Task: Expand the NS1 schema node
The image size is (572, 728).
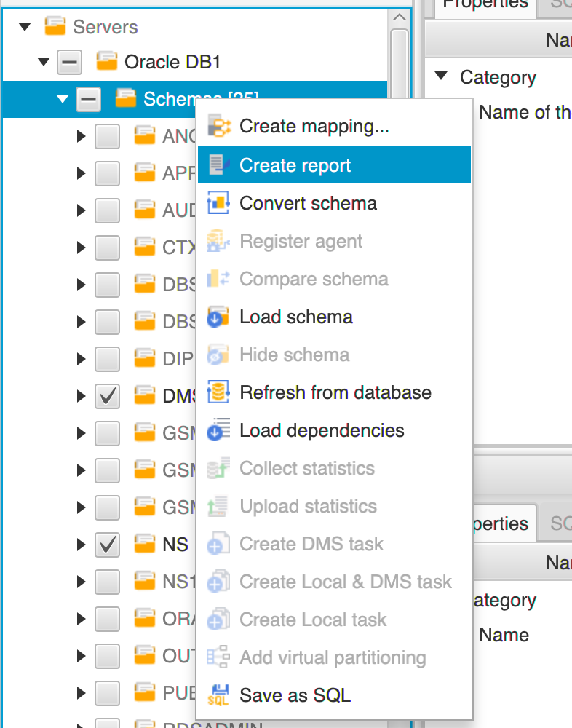Action: click(82, 582)
